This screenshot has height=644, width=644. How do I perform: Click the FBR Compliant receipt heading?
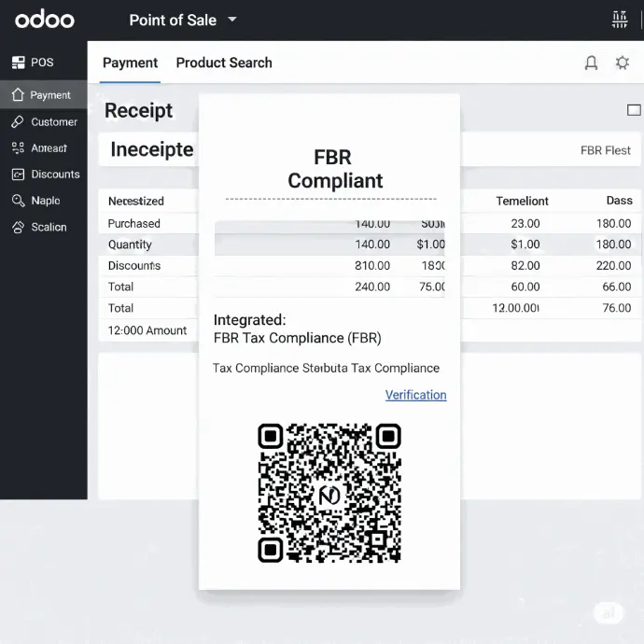[x=335, y=169]
